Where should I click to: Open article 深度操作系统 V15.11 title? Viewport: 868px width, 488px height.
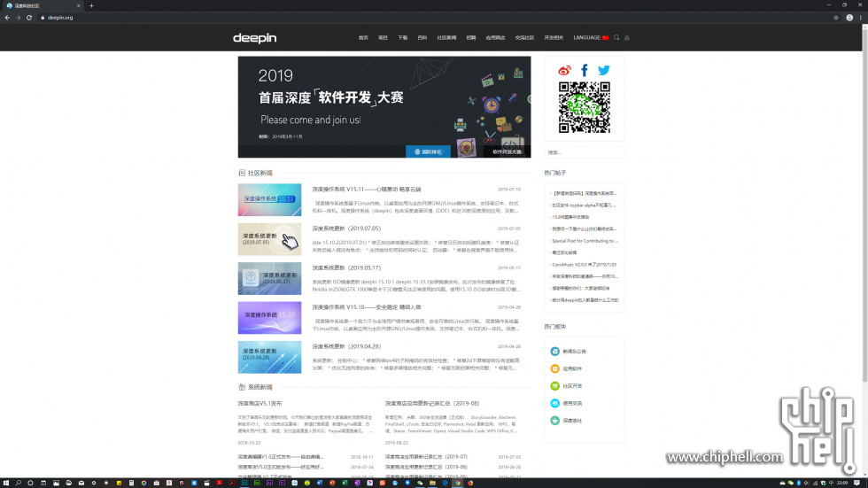(367, 190)
